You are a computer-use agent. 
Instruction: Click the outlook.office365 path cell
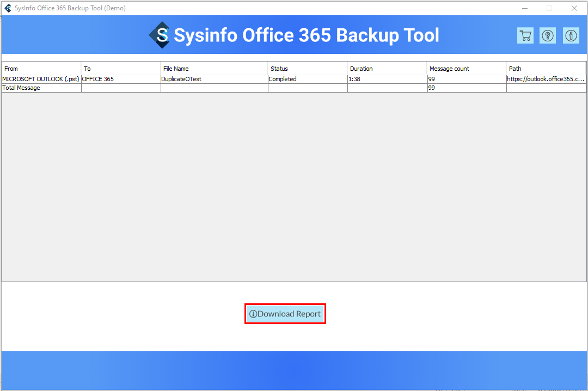pyautogui.click(x=546, y=79)
